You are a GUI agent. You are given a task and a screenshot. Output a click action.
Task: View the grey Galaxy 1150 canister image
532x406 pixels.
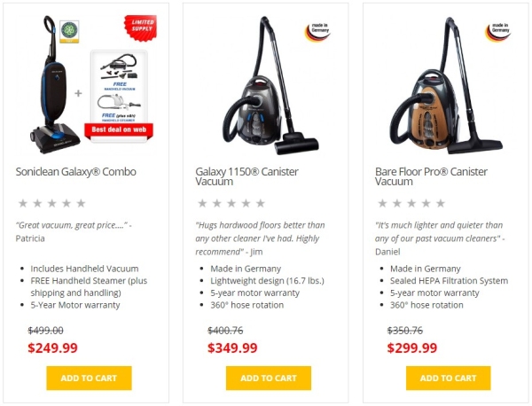click(270, 85)
